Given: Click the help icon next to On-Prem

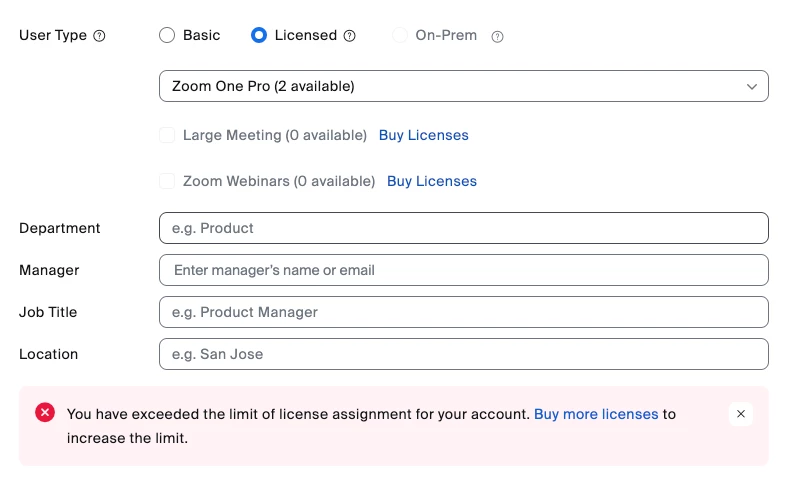Looking at the screenshot, I should tap(497, 37).
